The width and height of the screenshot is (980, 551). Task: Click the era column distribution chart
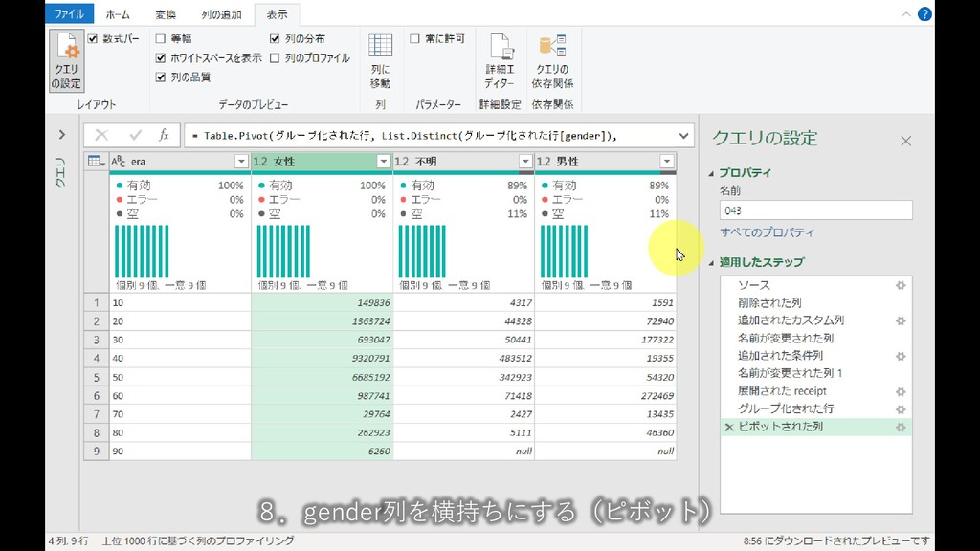142,252
